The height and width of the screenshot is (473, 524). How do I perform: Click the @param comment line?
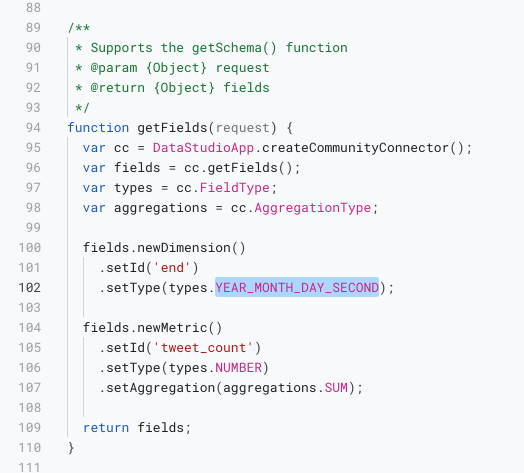pyautogui.click(x=172, y=68)
